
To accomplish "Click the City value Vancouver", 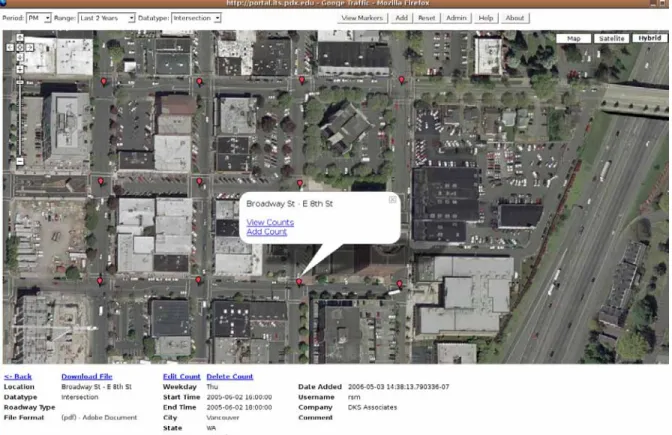I will (223, 417).
